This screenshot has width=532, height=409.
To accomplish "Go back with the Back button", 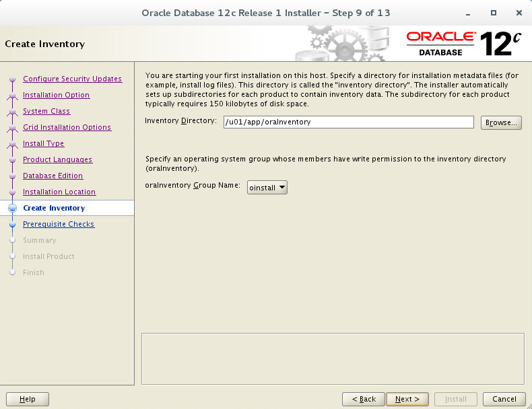I will pyautogui.click(x=364, y=399).
